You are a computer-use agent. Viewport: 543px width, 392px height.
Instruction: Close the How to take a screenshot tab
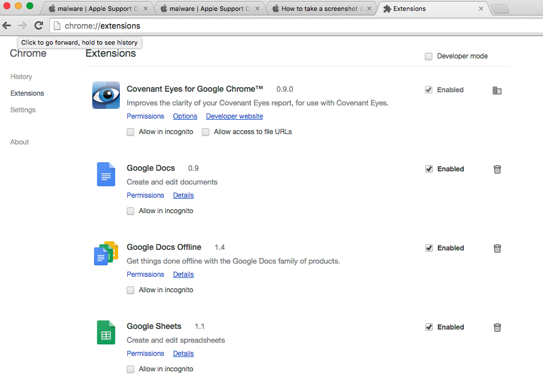(369, 9)
